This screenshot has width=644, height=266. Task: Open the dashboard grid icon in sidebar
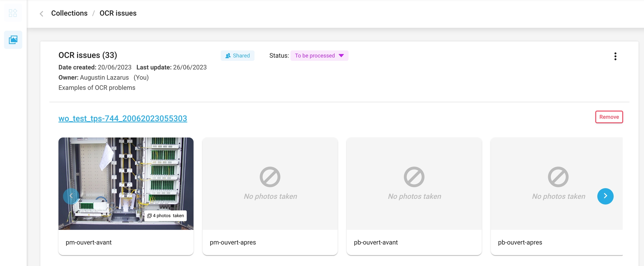coord(13,13)
